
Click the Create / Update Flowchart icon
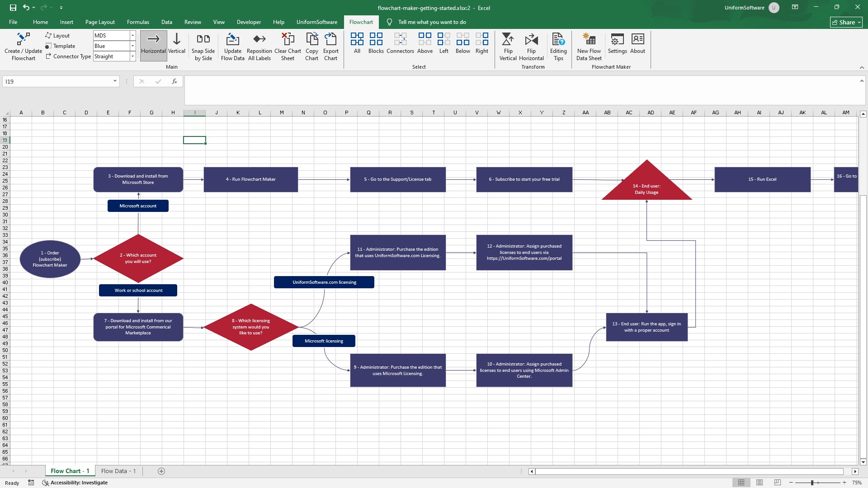[x=23, y=39]
